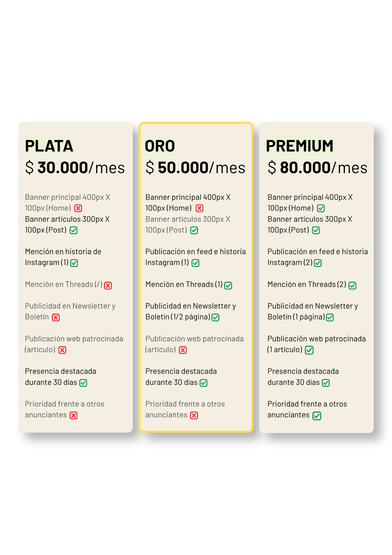This screenshot has height=555, width=392.
Task: Click green check beside Premium Publicación web (1 artículo)
Action: coord(309,350)
